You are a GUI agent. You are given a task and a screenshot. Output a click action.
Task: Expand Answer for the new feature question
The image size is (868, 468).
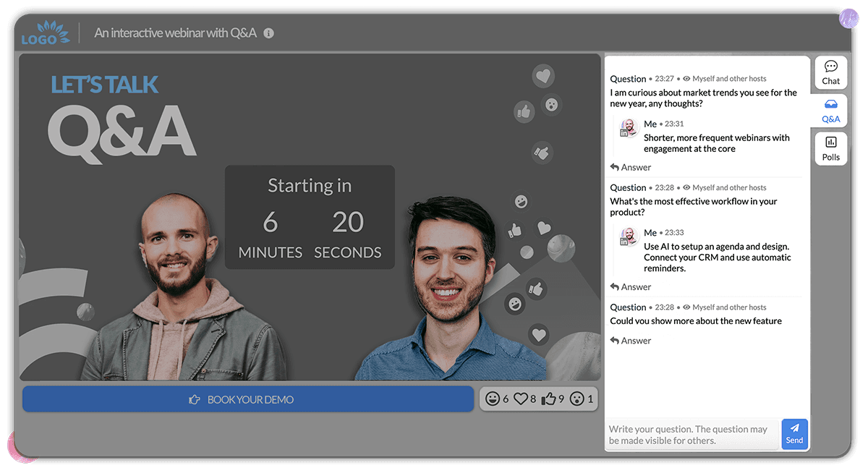pyautogui.click(x=630, y=340)
